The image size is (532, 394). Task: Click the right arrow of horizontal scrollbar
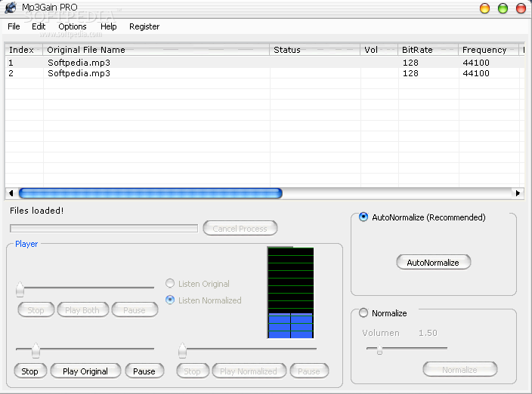(x=518, y=193)
